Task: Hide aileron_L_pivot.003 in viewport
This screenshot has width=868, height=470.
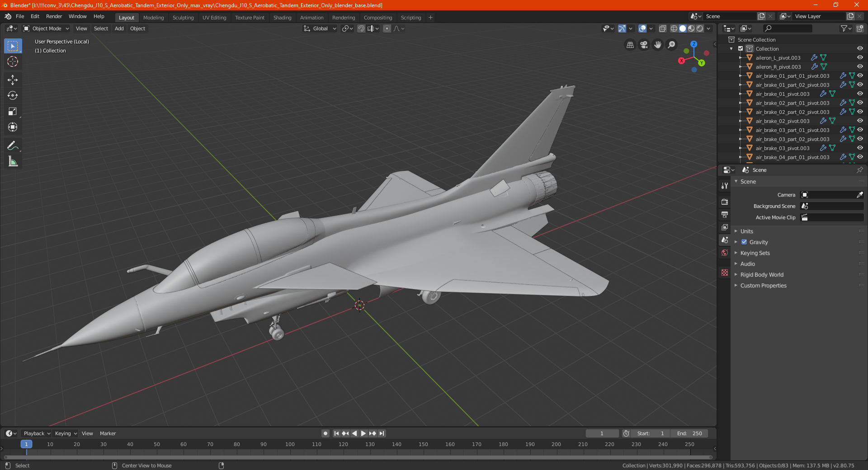Action: point(860,58)
